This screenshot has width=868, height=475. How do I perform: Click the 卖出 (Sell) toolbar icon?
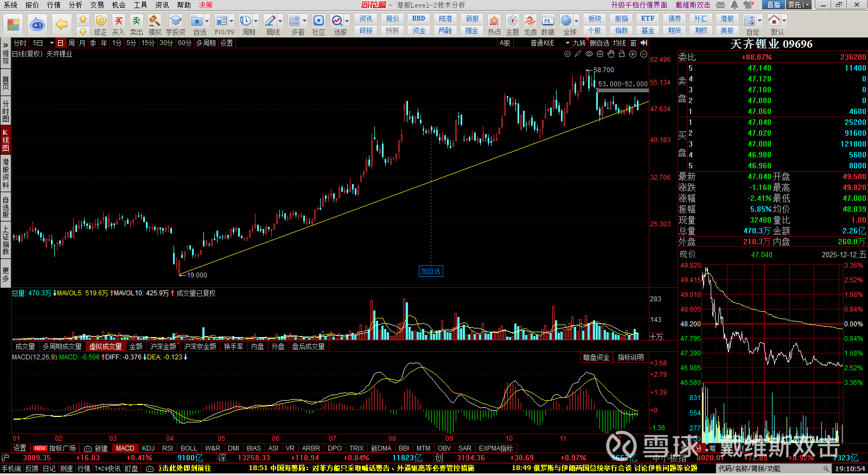click(x=136, y=21)
